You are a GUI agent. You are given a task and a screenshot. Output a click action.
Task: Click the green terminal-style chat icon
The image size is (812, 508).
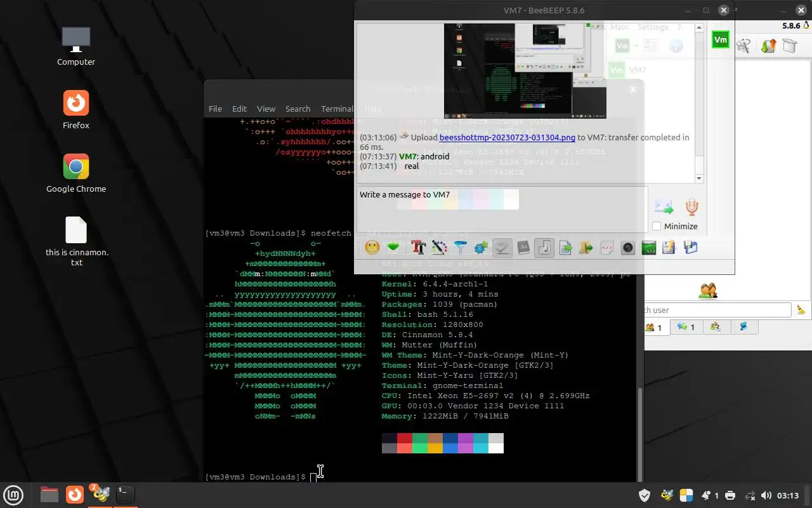coord(648,248)
